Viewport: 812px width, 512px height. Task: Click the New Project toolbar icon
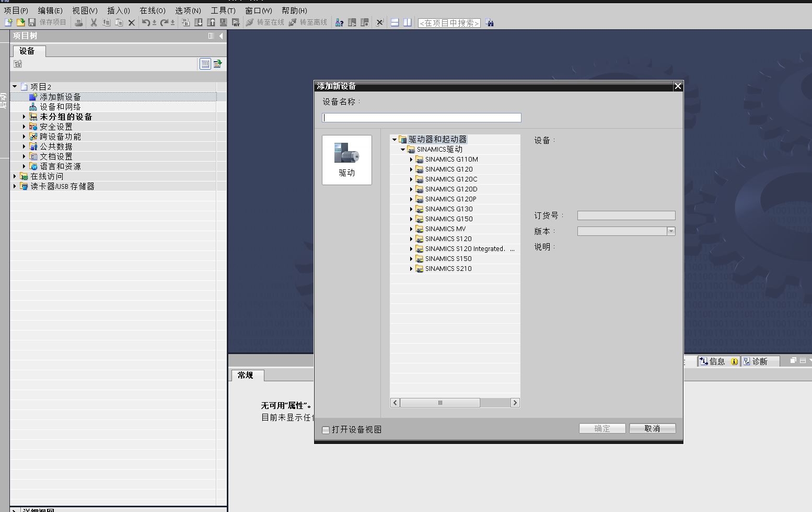pyautogui.click(x=8, y=22)
